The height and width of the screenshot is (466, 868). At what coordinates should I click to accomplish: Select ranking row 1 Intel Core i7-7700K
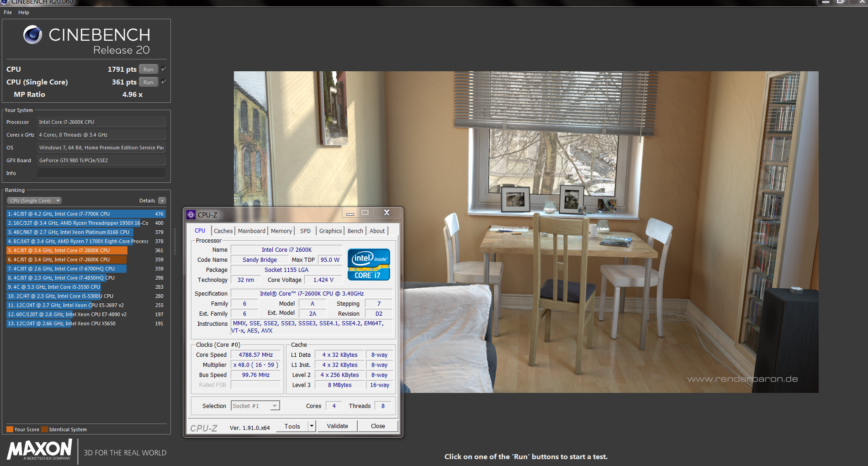tap(86, 214)
